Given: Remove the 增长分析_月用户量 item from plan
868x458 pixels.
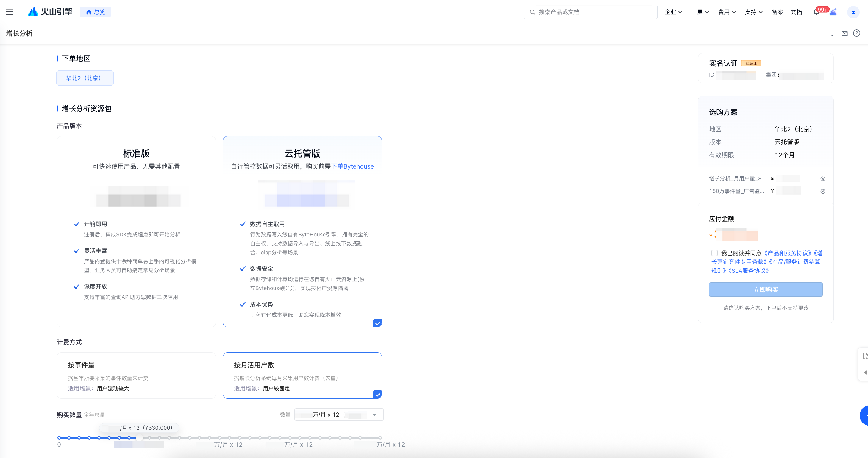Looking at the screenshot, I should tap(822, 179).
